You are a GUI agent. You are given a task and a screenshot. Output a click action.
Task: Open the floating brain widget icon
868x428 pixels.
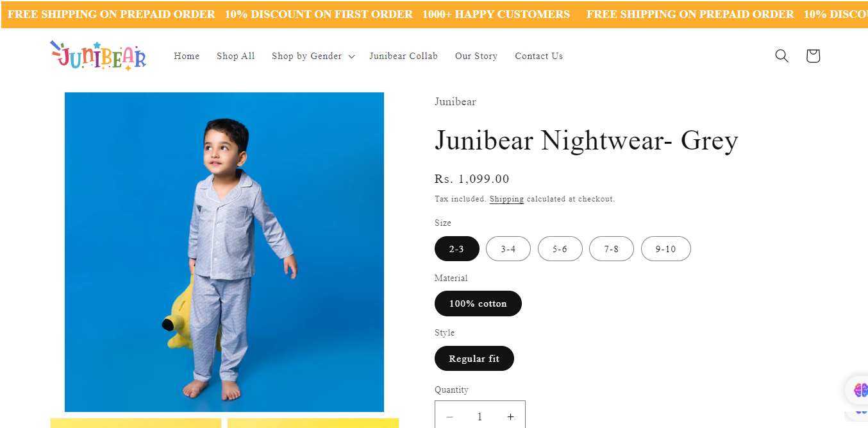coord(860,389)
